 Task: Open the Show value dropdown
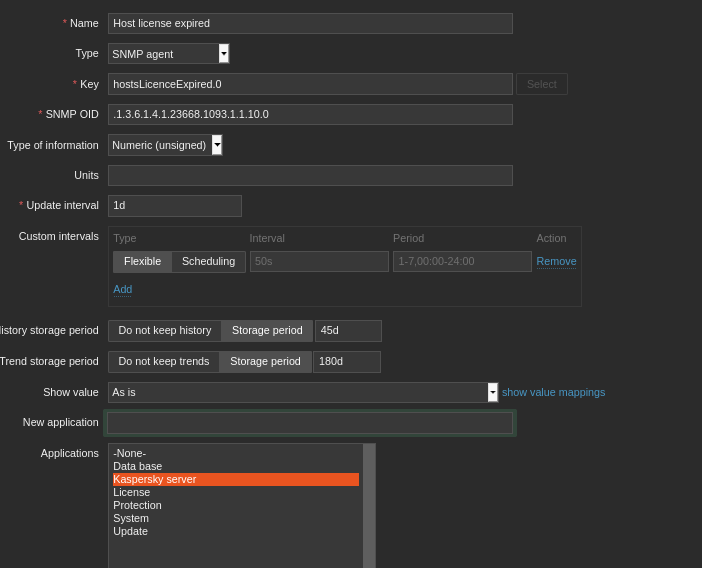pyautogui.click(x=302, y=392)
